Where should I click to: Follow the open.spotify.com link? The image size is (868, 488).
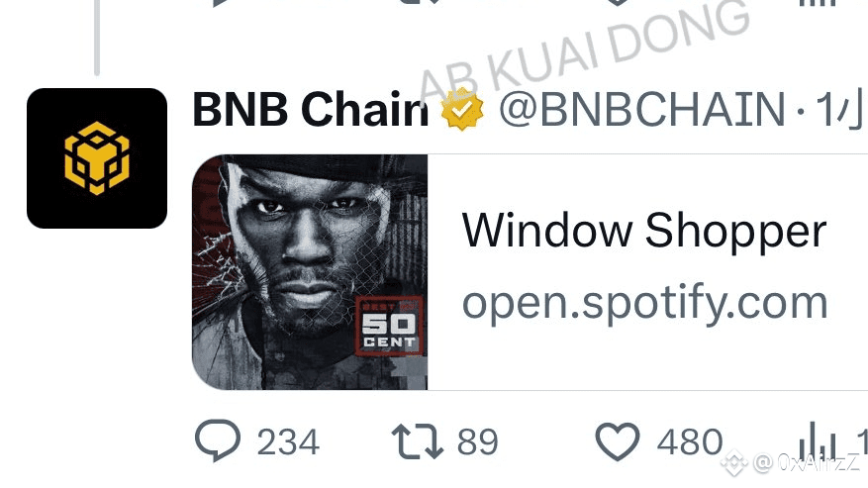[x=645, y=303]
